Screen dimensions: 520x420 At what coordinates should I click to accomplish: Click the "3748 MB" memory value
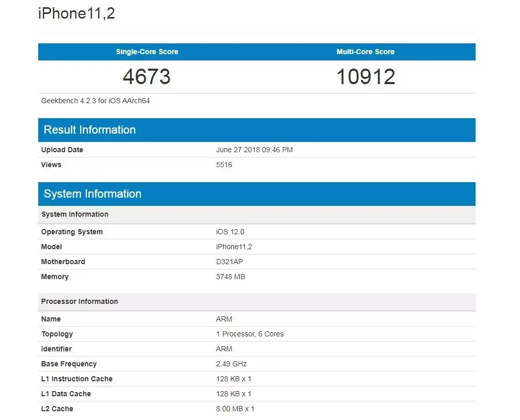tap(230, 277)
